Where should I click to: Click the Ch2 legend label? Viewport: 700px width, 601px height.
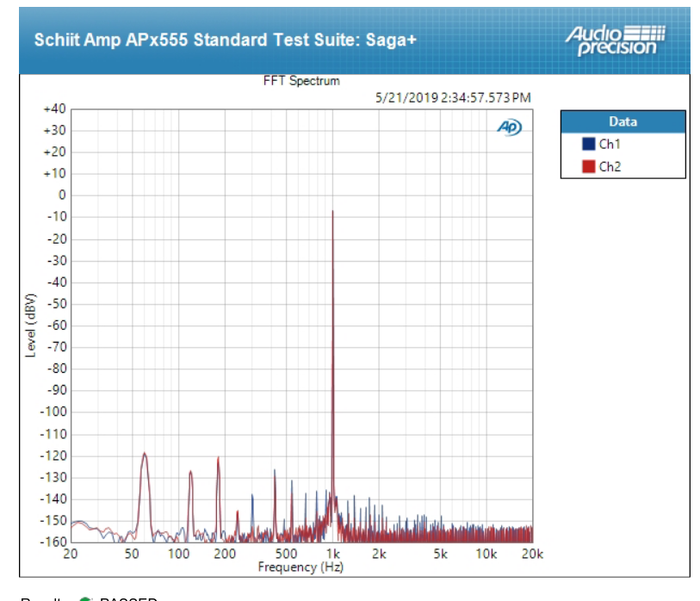pyautogui.click(x=610, y=166)
